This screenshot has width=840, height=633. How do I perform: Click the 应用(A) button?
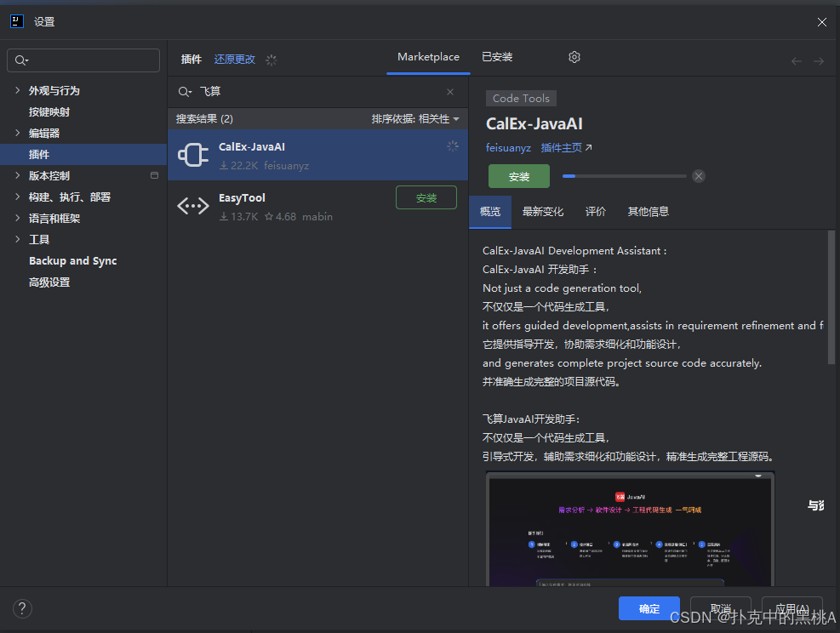tap(791, 608)
